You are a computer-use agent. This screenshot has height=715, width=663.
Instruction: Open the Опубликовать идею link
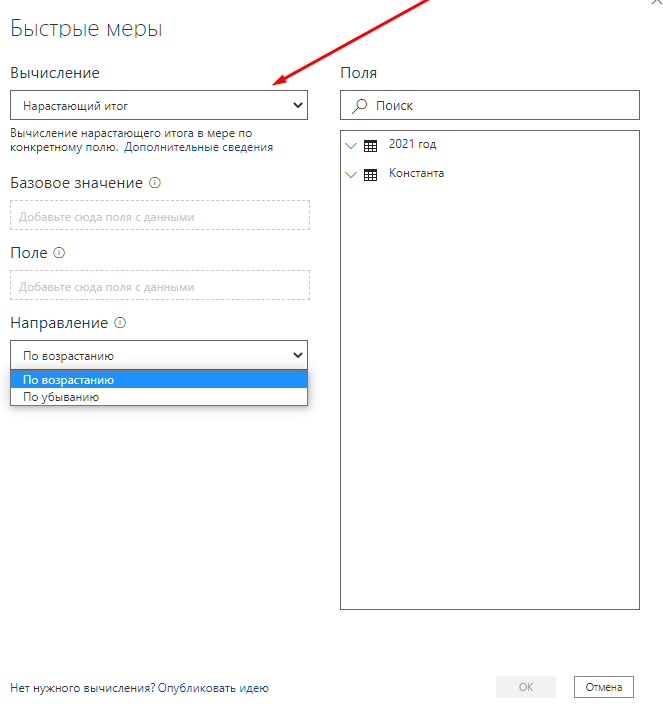pyautogui.click(x=213, y=688)
